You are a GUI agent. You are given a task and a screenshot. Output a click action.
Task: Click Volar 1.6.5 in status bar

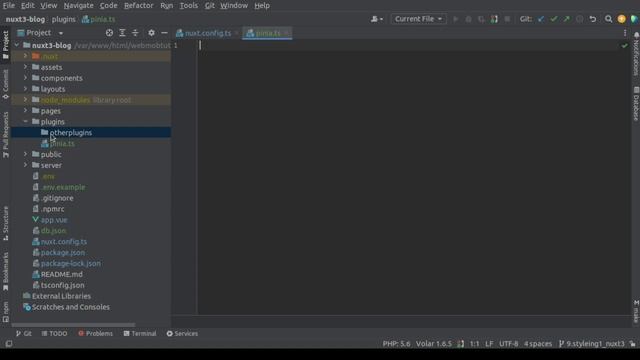pyautogui.click(x=434, y=344)
